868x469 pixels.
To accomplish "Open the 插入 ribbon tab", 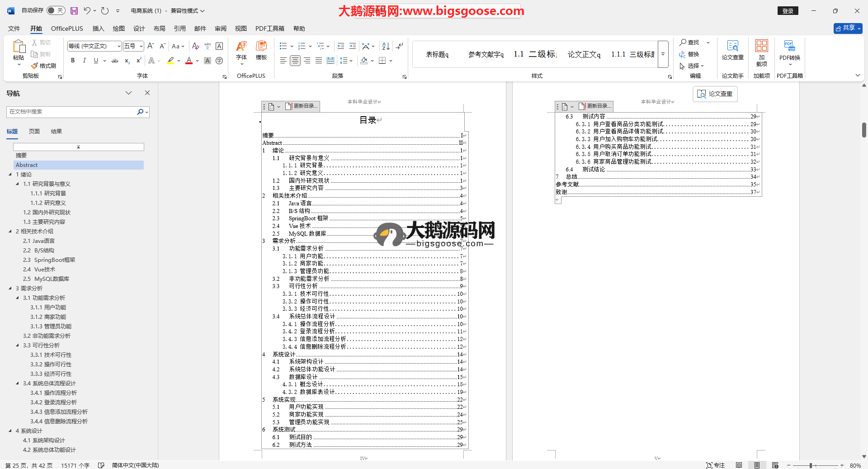I will [98, 28].
